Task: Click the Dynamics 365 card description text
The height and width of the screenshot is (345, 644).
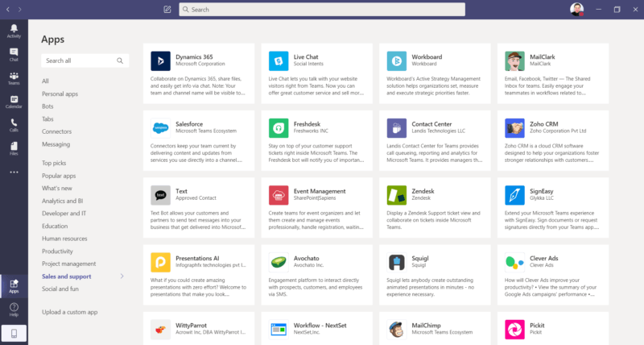Action: click(198, 86)
